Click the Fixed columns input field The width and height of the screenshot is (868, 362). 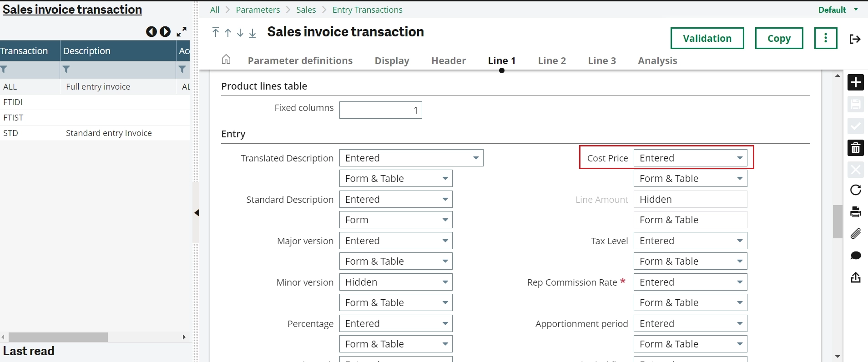click(x=380, y=110)
